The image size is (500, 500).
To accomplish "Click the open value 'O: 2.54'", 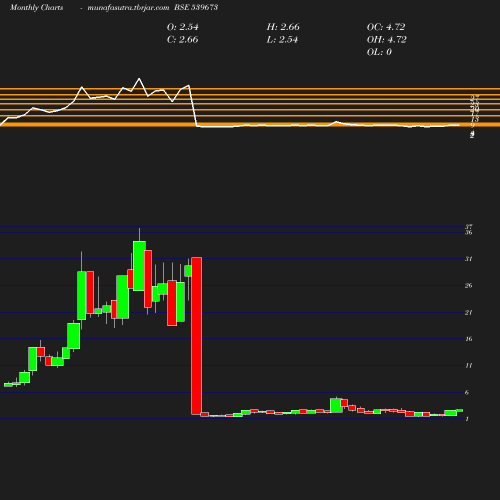I will tap(183, 27).
